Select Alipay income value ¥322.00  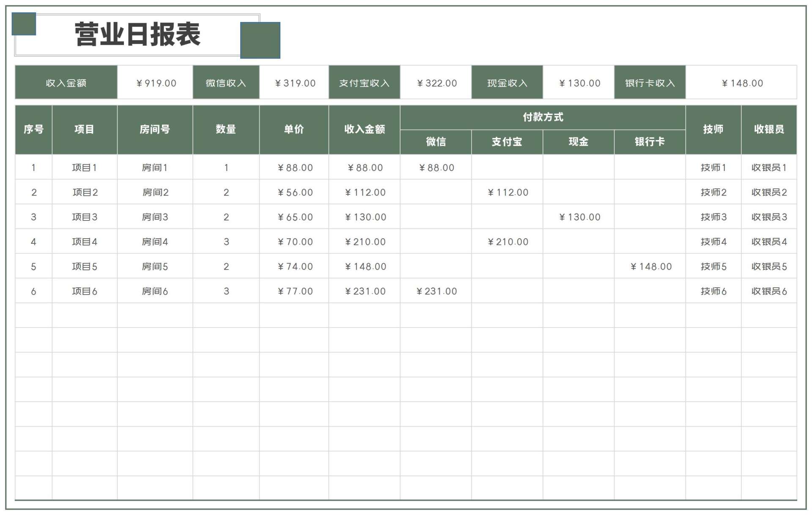pyautogui.click(x=436, y=83)
